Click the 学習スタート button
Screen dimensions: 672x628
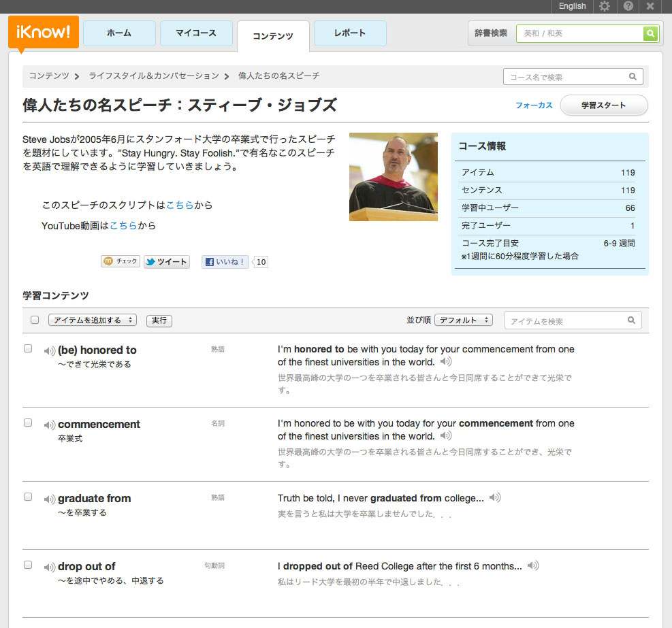[x=603, y=105]
